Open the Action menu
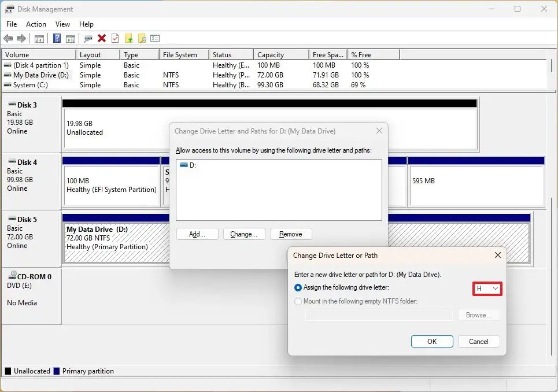 coord(36,24)
